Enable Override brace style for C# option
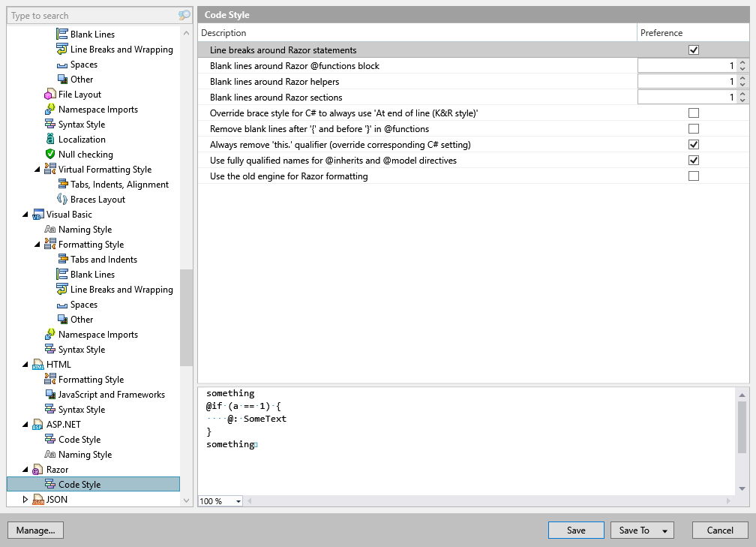Image resolution: width=756 pixels, height=547 pixels. point(693,113)
